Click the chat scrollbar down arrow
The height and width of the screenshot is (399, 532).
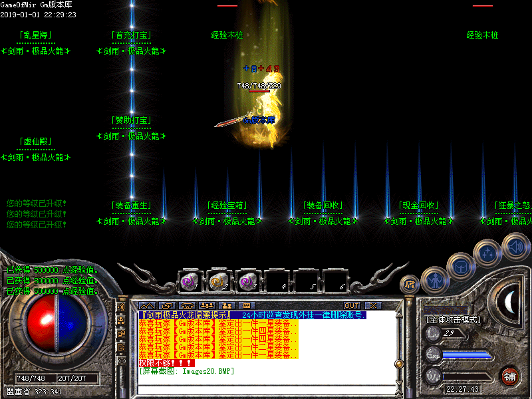[x=400, y=383]
